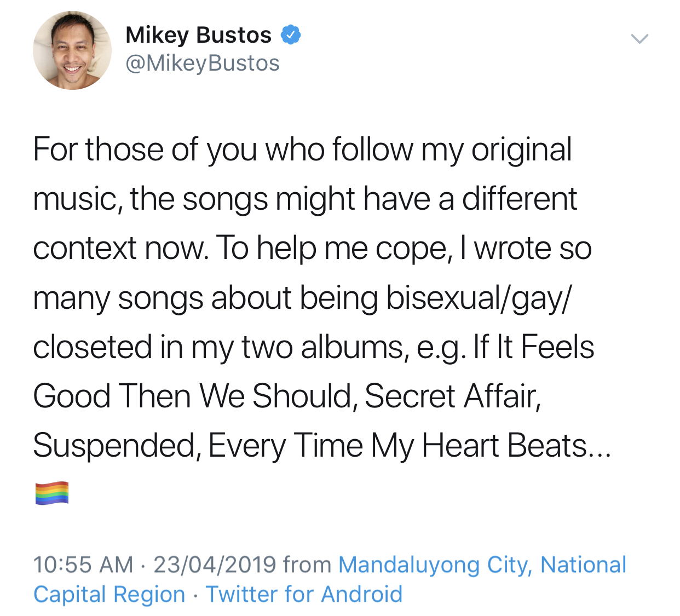
Task: Click the 10:55 AM timestamp
Action: (x=83, y=565)
